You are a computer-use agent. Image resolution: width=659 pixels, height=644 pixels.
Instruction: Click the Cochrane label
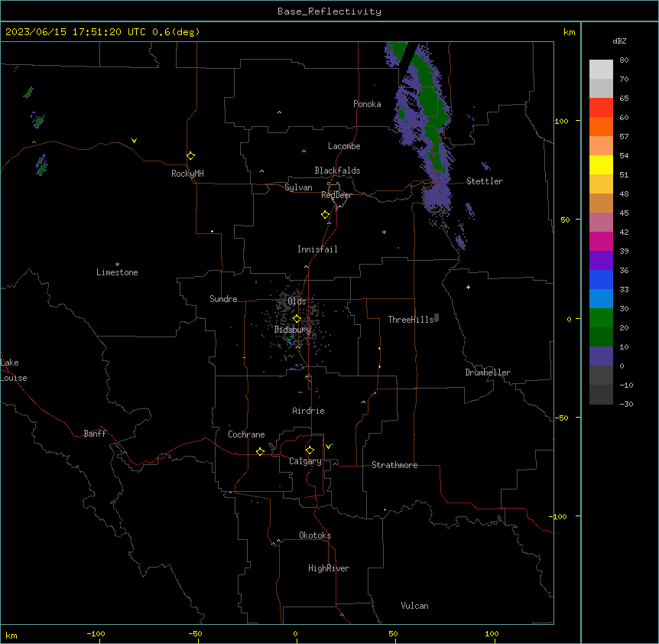(246, 434)
